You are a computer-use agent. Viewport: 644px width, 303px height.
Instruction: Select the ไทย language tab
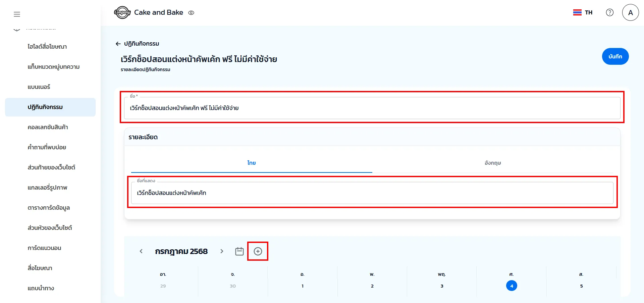[251, 163]
